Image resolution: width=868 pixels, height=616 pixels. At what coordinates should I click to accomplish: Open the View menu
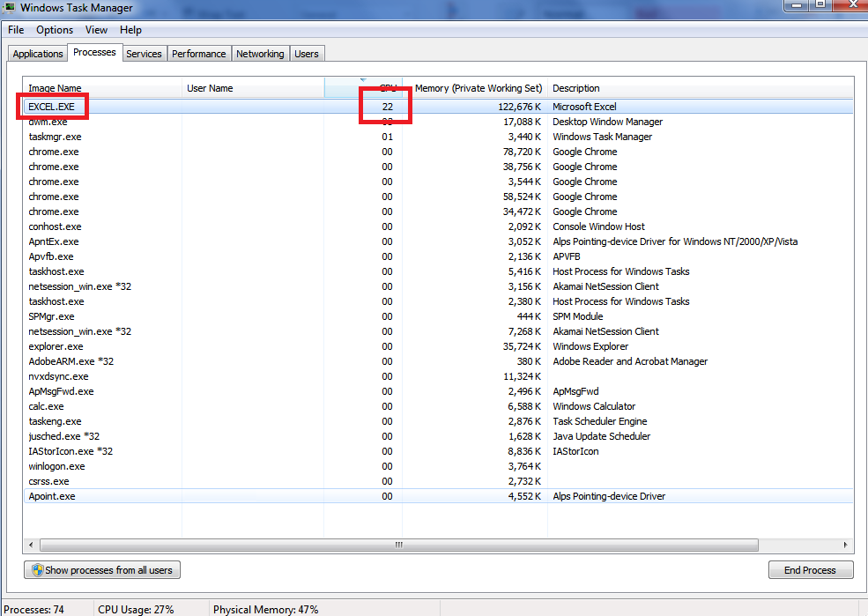click(96, 30)
